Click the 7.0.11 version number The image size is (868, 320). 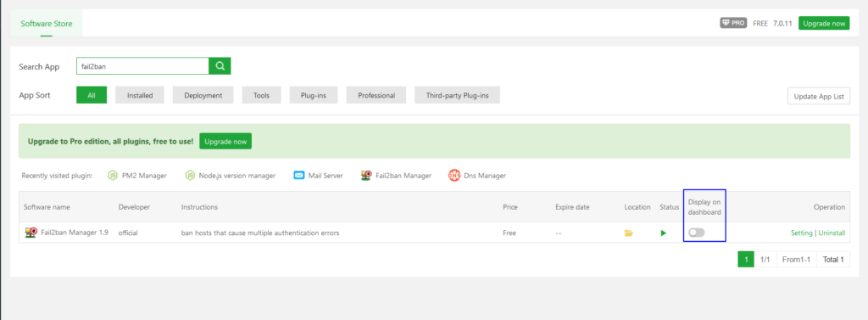(782, 23)
